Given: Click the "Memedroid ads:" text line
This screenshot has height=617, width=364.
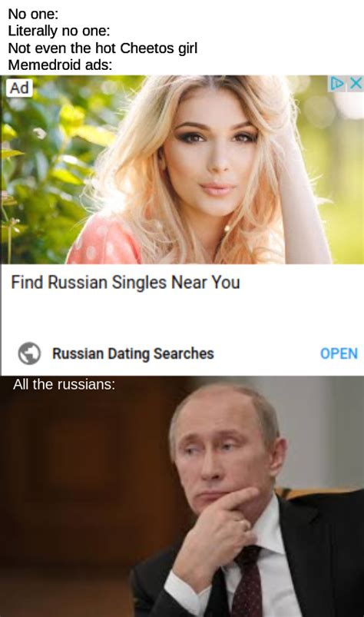Looking at the screenshot, I should point(60,65).
